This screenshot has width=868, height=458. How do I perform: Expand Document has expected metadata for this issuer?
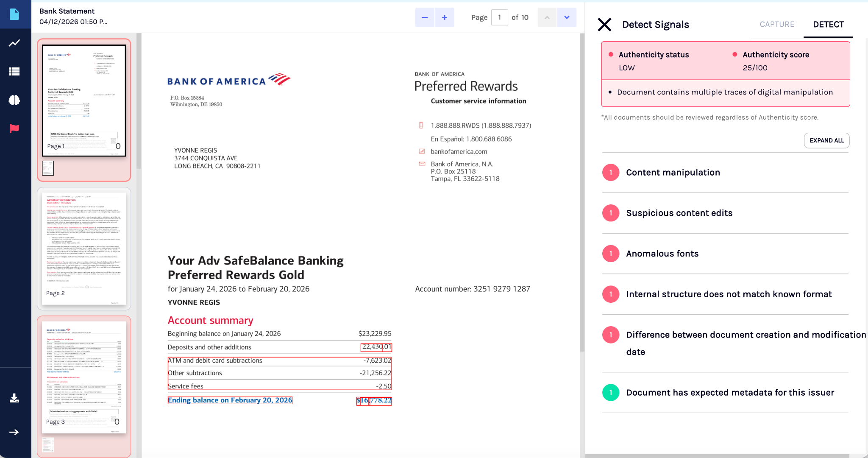tap(725, 393)
